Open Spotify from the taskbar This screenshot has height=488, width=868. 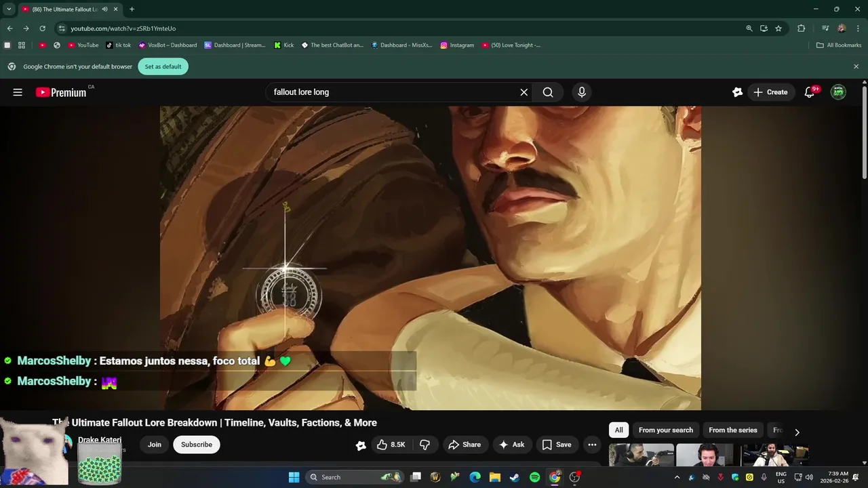click(534, 477)
